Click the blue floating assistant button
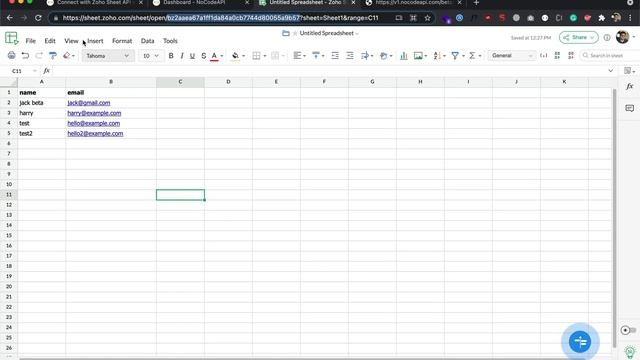Screen dimensions: 640x360 coord(580,341)
